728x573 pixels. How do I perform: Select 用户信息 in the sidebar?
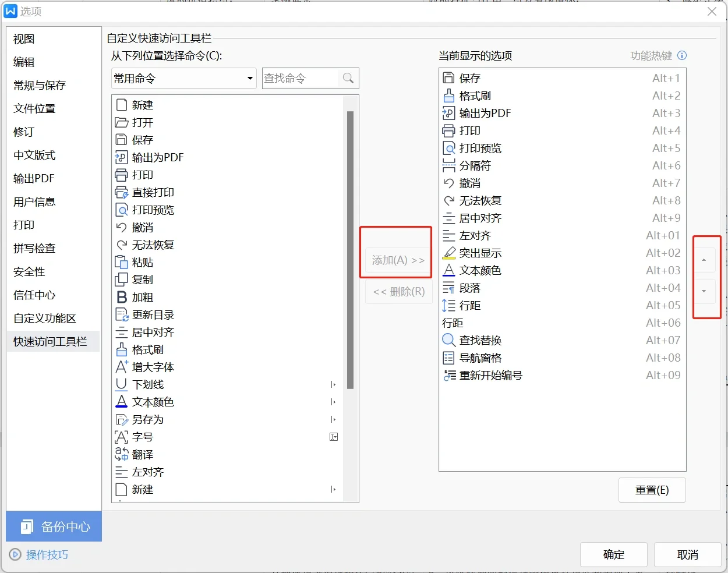point(34,202)
